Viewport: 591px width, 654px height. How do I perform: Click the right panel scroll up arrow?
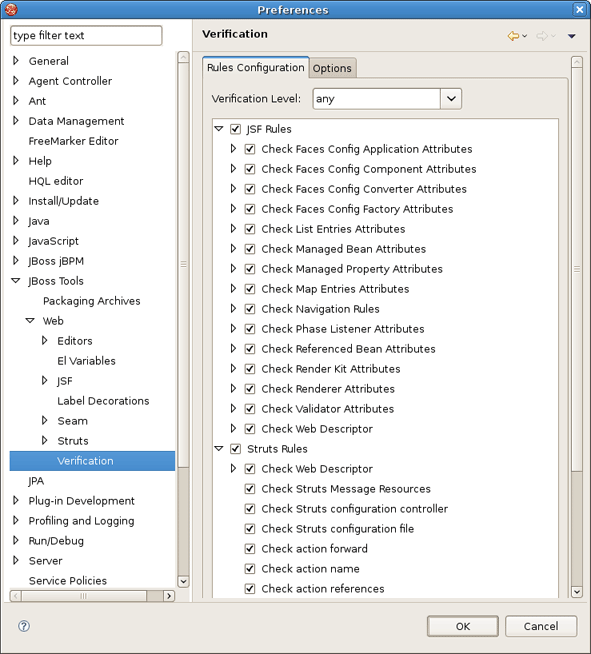(x=577, y=62)
